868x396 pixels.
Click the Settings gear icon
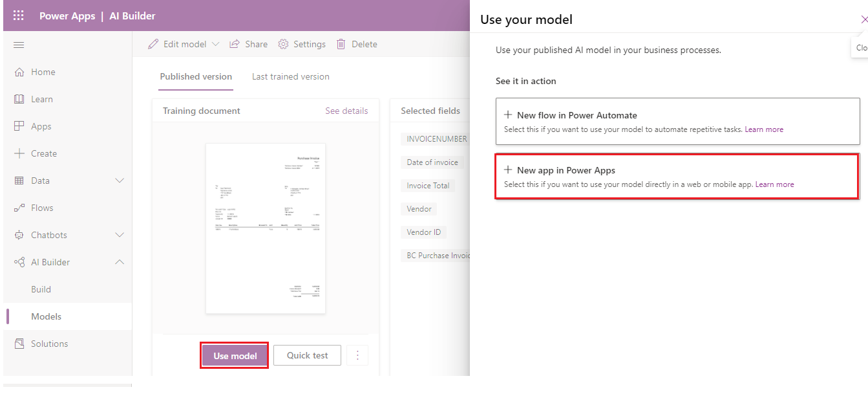(283, 44)
